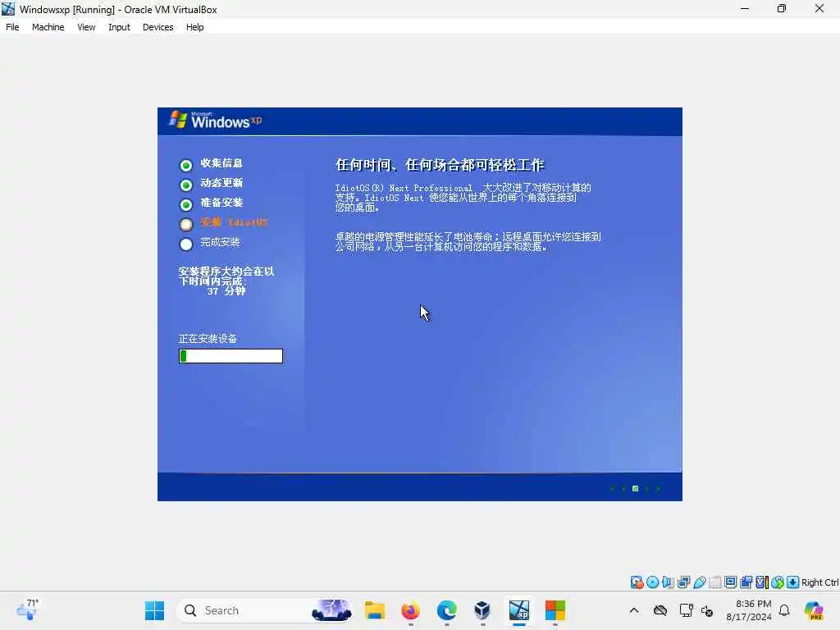This screenshot has height=630, width=840.
Task: Open the Devices menu
Action: click(158, 27)
